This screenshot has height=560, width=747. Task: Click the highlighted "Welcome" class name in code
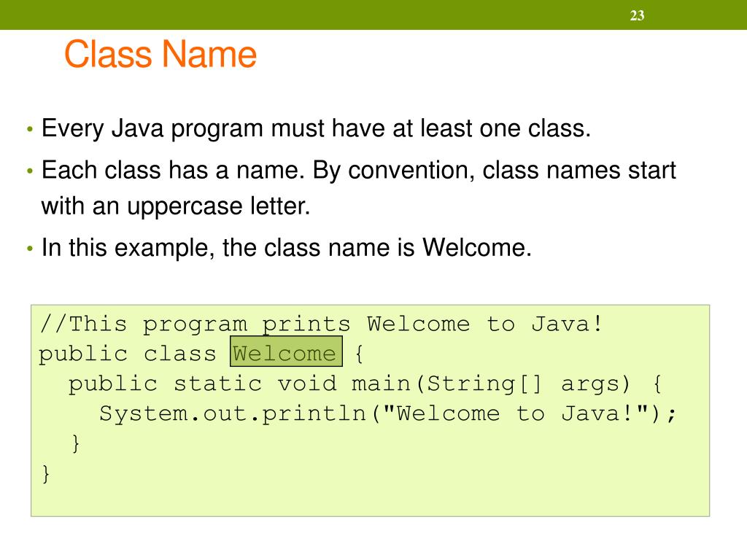[x=286, y=351]
